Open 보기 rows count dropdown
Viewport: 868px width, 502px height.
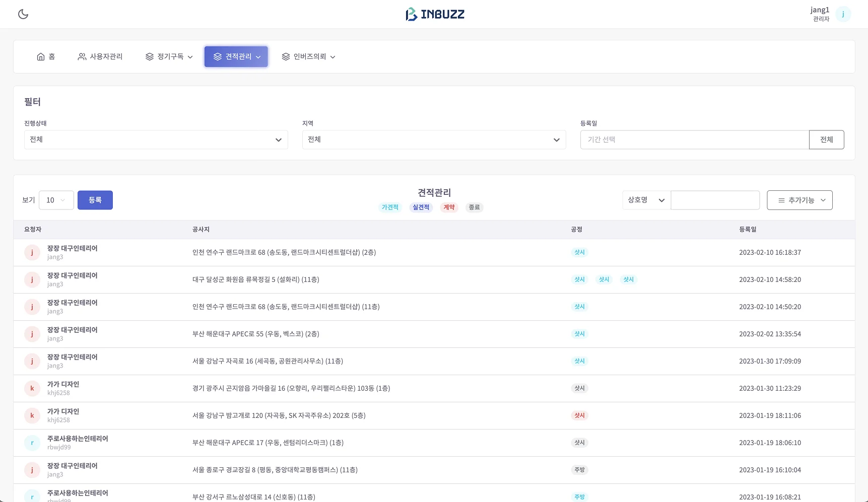click(56, 200)
